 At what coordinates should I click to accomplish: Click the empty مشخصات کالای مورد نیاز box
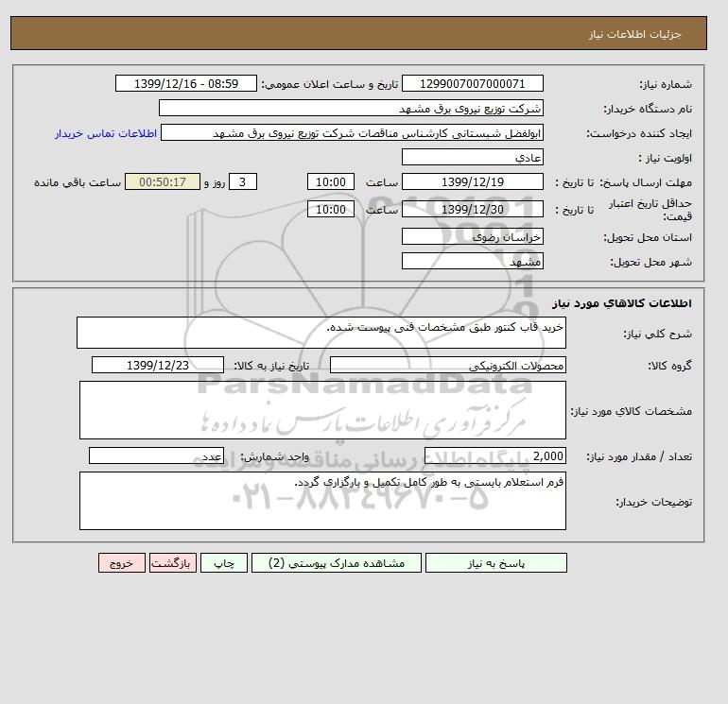[x=322, y=410]
